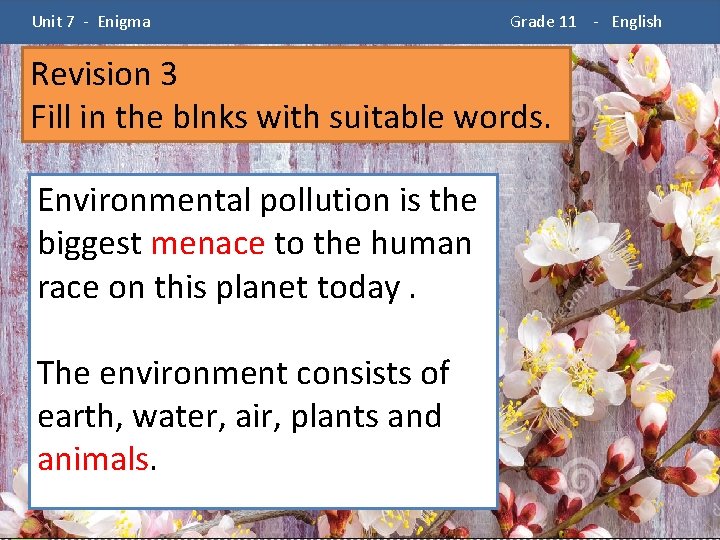Select the 'Revision 3' title
720x540 pixels.
[104, 74]
